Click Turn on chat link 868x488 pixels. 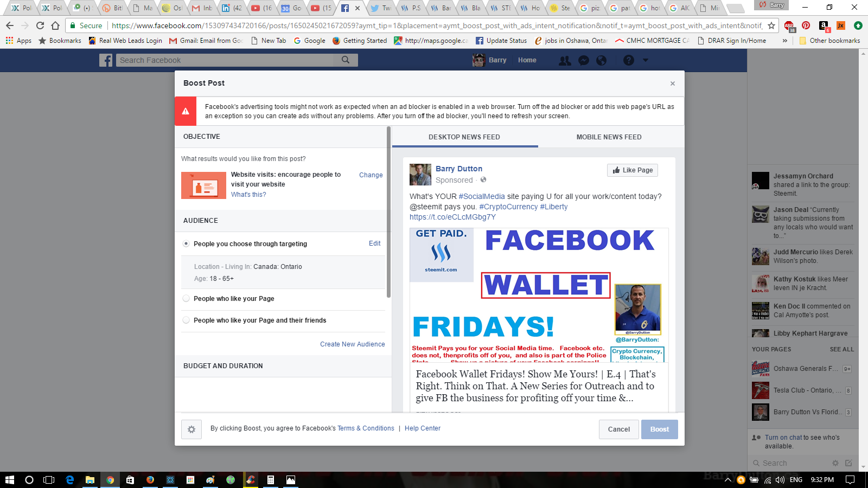783,438
